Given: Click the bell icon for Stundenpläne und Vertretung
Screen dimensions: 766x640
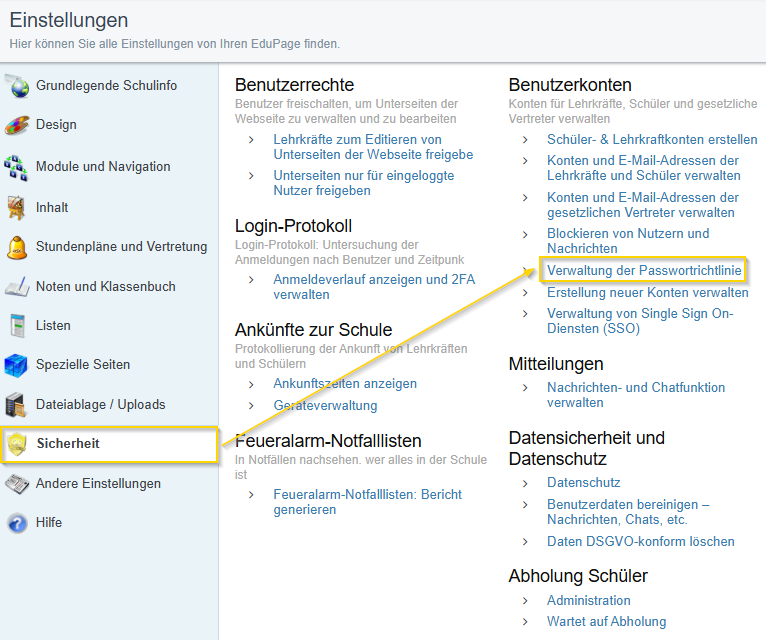Looking at the screenshot, I should (17, 247).
